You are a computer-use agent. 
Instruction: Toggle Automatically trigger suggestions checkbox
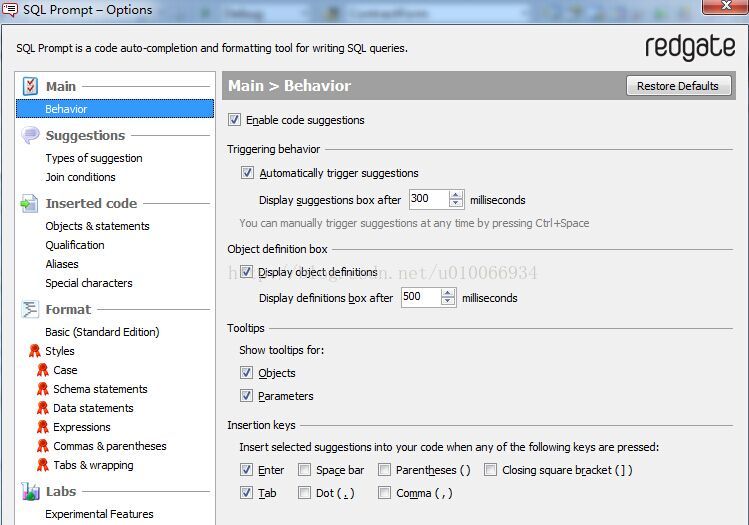(247, 172)
